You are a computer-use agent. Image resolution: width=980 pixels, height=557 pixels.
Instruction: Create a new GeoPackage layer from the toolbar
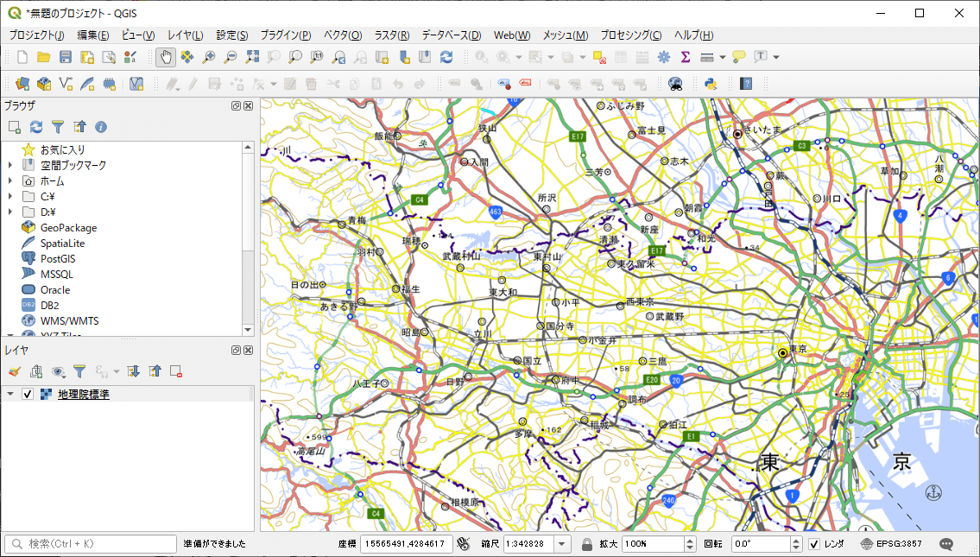tap(44, 84)
